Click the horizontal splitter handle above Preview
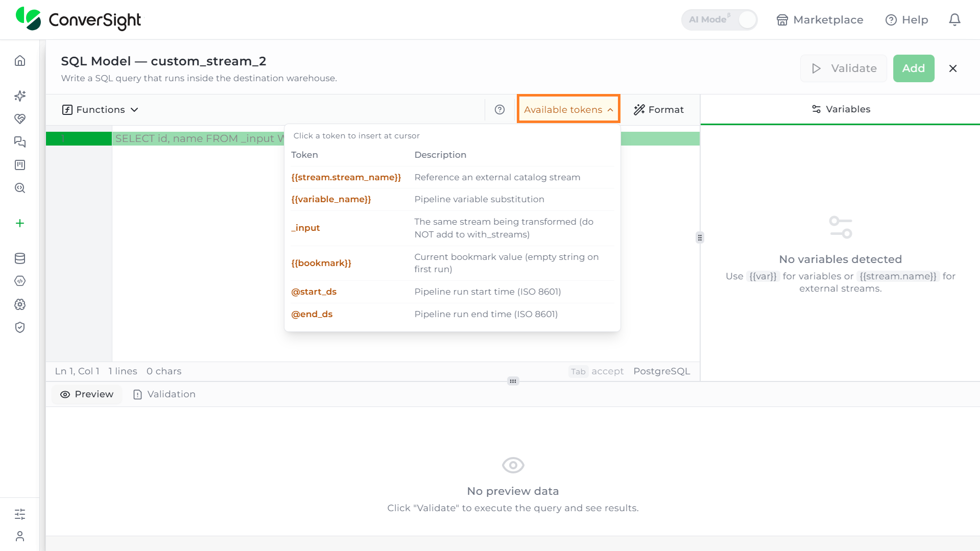Screen dimensions: 980x551 (513, 381)
